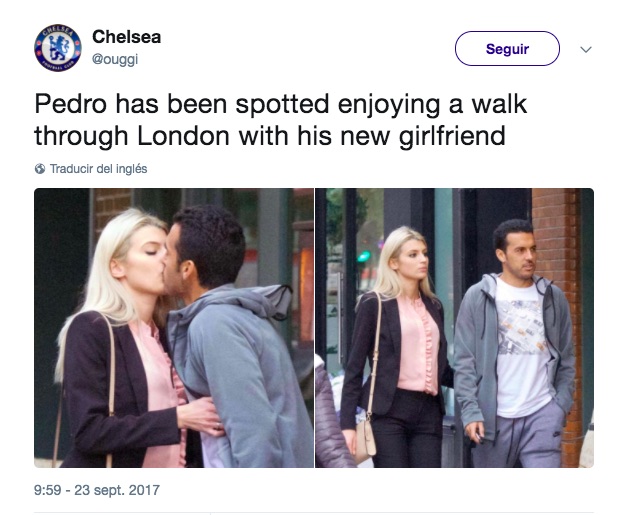Follow the account with the Seguir button
The width and height of the screenshot is (626, 515).
pos(507,49)
